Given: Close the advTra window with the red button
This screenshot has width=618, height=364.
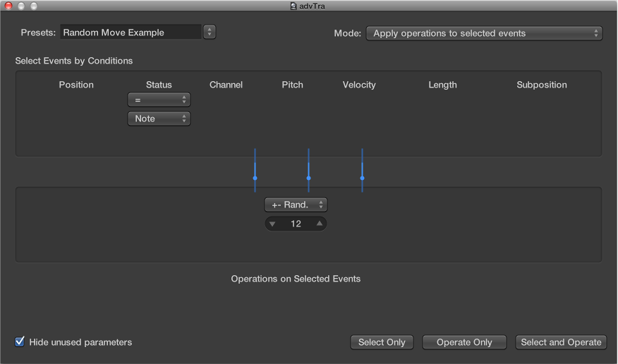Looking at the screenshot, I should pos(8,6).
